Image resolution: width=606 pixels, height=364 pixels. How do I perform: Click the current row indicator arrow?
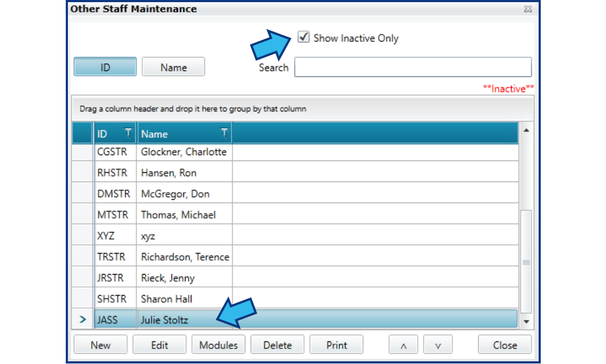click(x=82, y=319)
